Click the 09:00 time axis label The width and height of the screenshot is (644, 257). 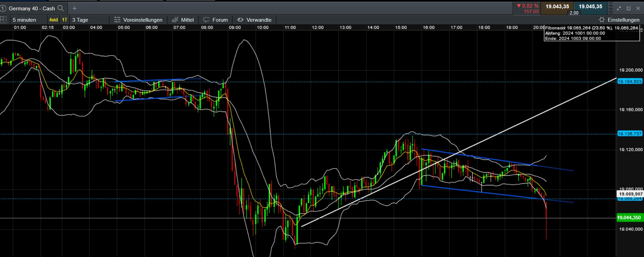coord(235,28)
